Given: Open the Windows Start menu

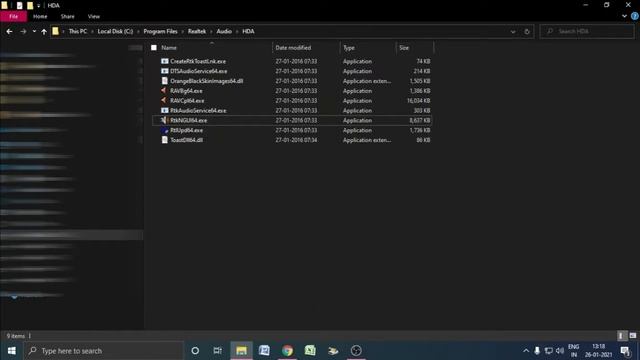Looking at the screenshot, I should pyautogui.click(x=12, y=351).
